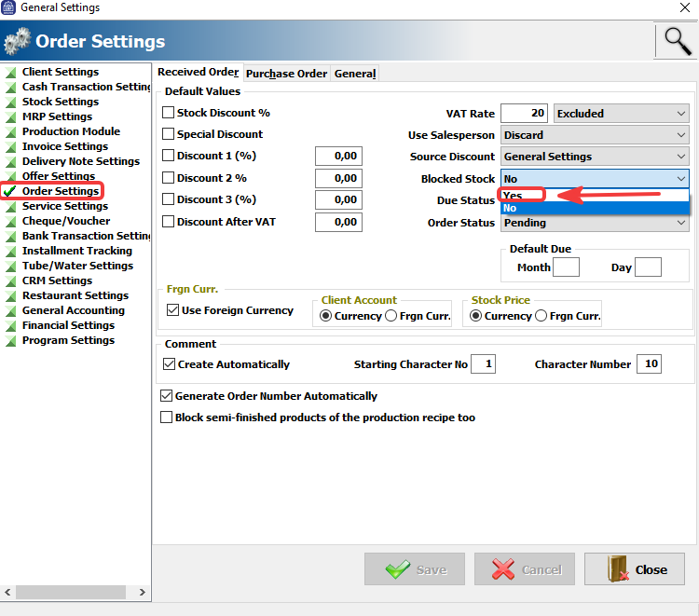The image size is (699, 616).
Task: Open Service Settings in sidebar
Action: 65,206
